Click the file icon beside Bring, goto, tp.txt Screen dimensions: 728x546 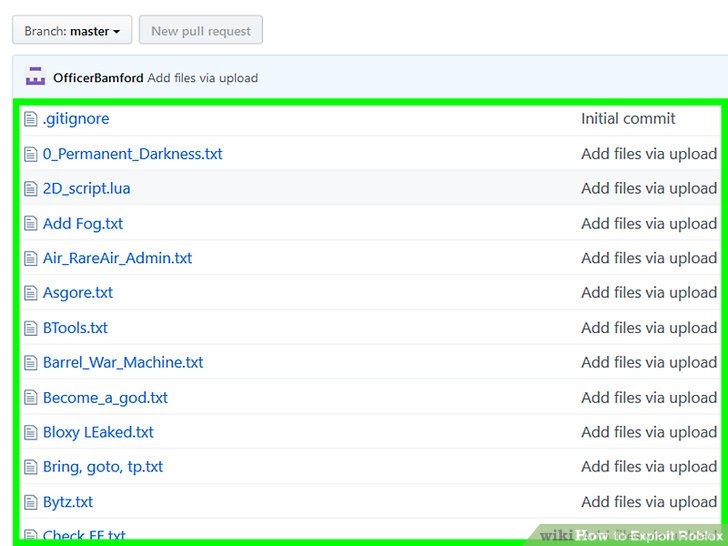click(x=31, y=468)
